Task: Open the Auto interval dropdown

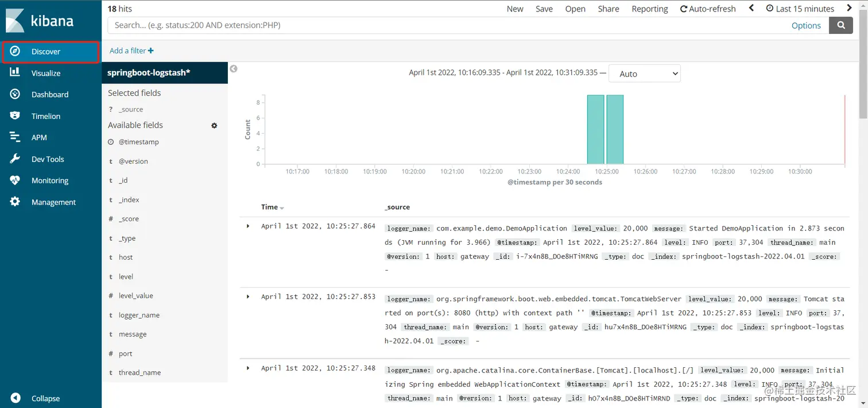Action: click(644, 74)
